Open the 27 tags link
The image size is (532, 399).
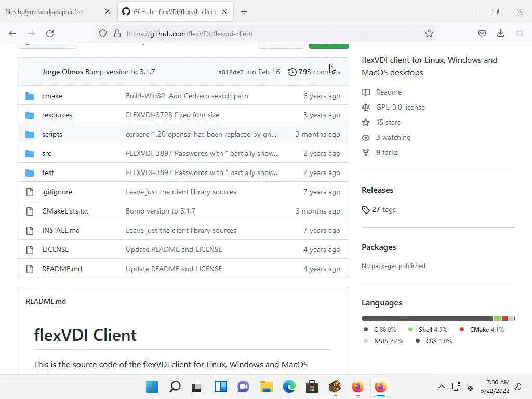coord(384,210)
